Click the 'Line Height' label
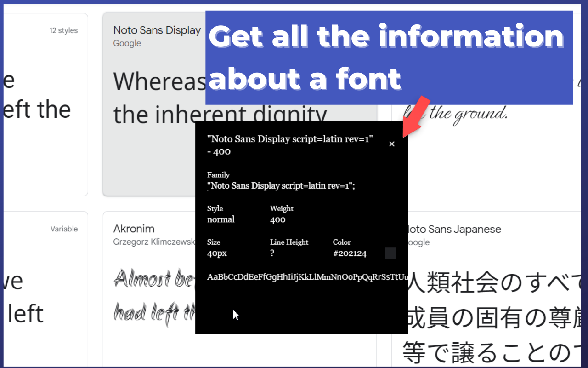The height and width of the screenshot is (368, 588). click(289, 242)
